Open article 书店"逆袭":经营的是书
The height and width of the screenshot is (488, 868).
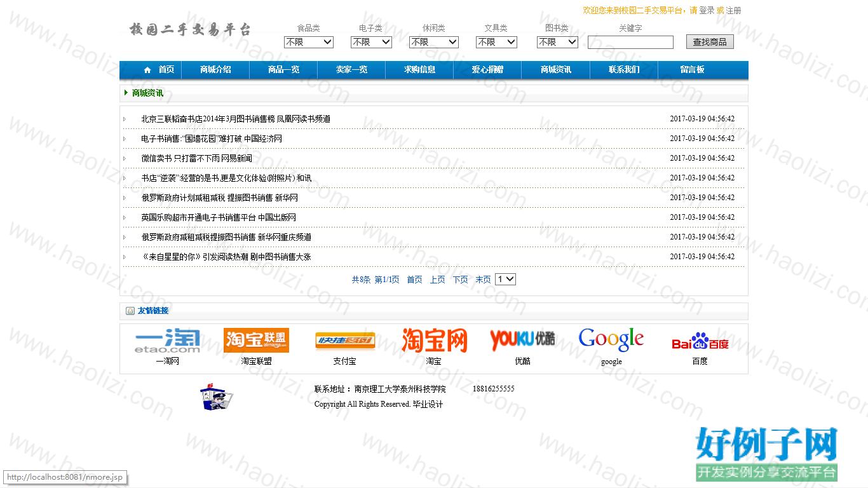[x=226, y=178]
